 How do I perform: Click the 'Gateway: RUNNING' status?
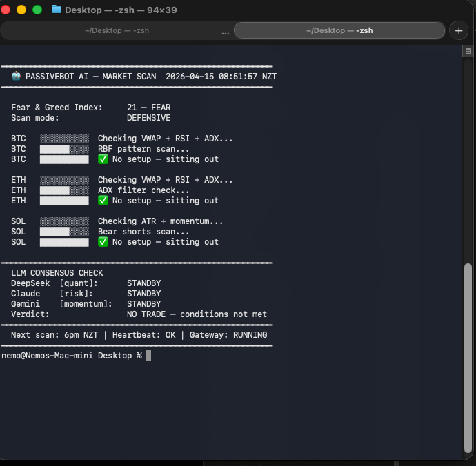point(228,335)
